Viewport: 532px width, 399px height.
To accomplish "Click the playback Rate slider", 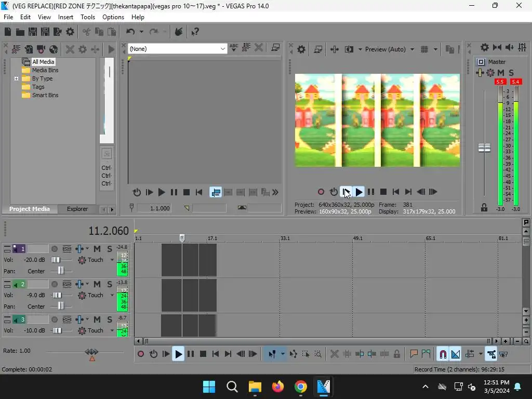I will point(91,352).
